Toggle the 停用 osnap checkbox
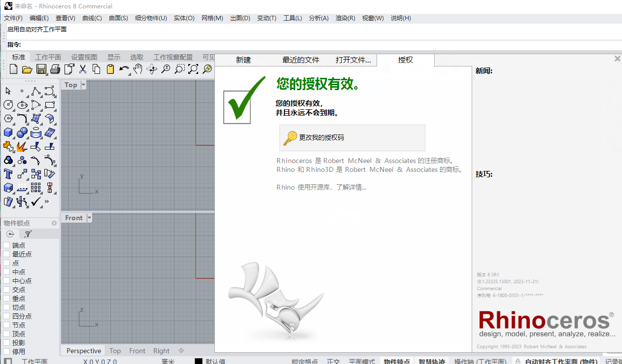 [x=6, y=352]
